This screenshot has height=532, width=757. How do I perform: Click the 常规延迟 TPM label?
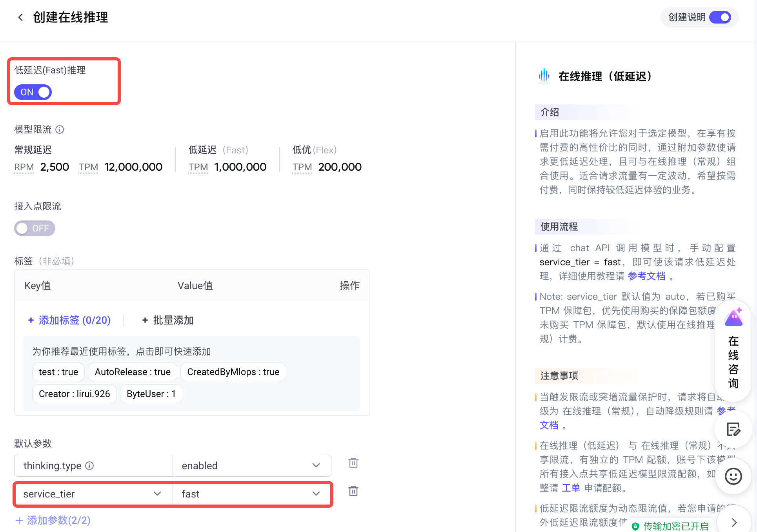pos(88,167)
